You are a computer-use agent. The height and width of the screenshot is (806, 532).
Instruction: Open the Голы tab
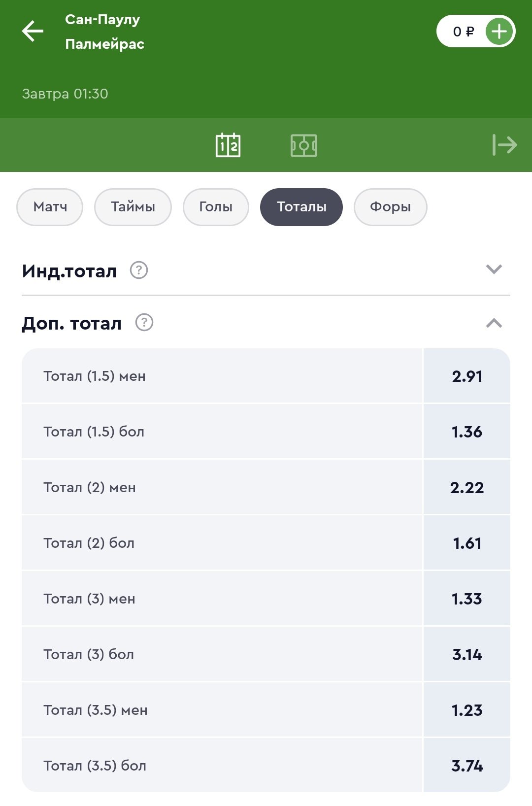coord(216,207)
